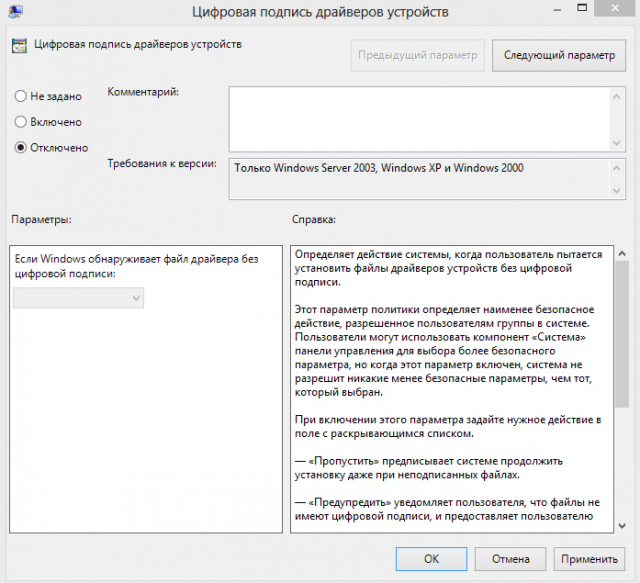Click the 'Справка:' label

313,220
